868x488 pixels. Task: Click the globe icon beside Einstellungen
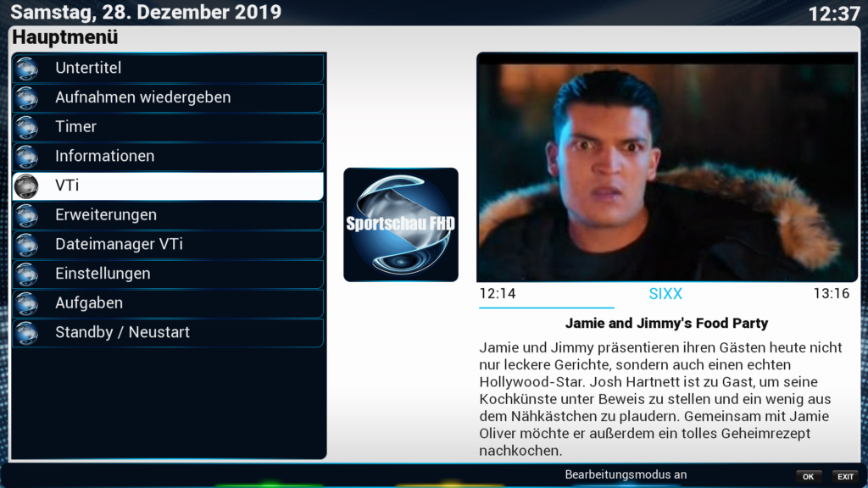point(26,274)
